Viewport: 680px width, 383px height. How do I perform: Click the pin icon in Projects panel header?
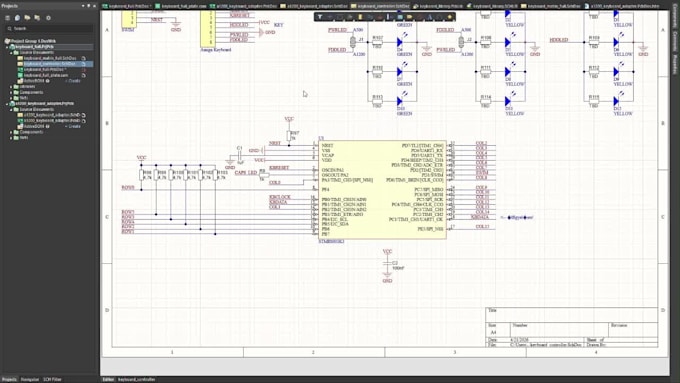88,6
